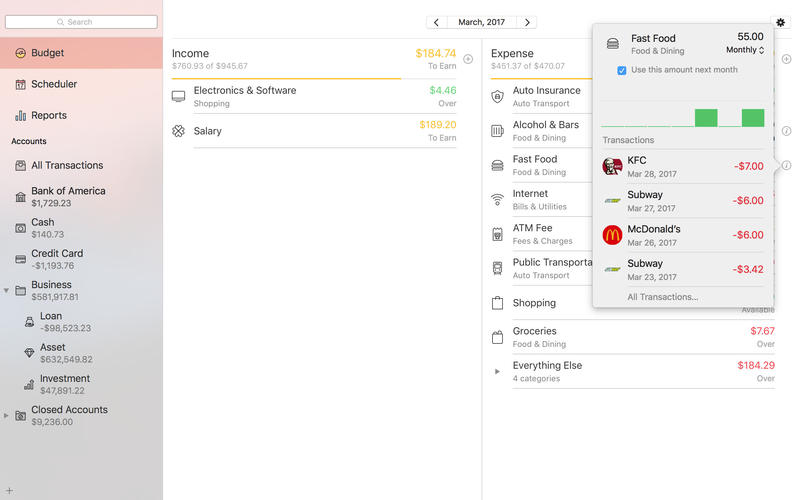Viewport: 800px width, 500px height.
Task: Expand the Everything Else categories
Action: [x=497, y=371]
